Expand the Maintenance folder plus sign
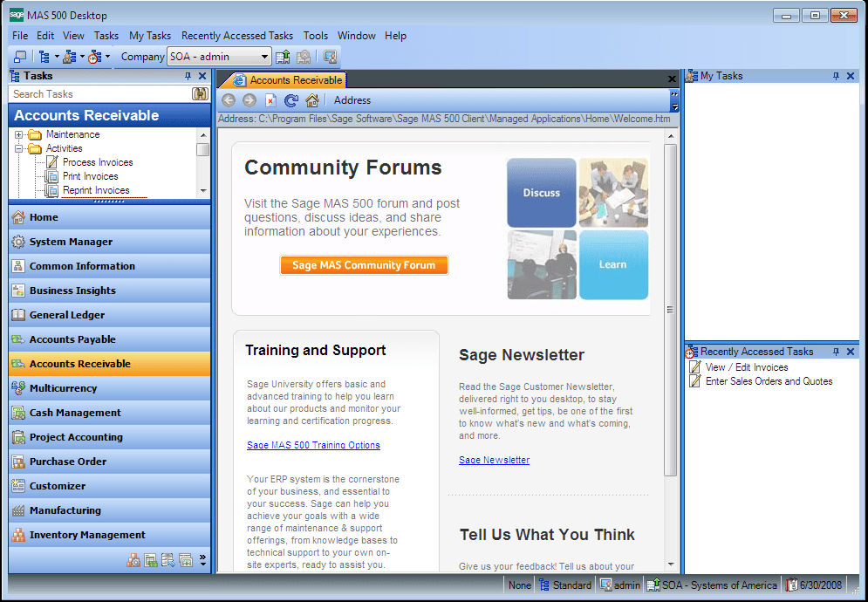Screen dimensions: 868x602 (x=19, y=134)
